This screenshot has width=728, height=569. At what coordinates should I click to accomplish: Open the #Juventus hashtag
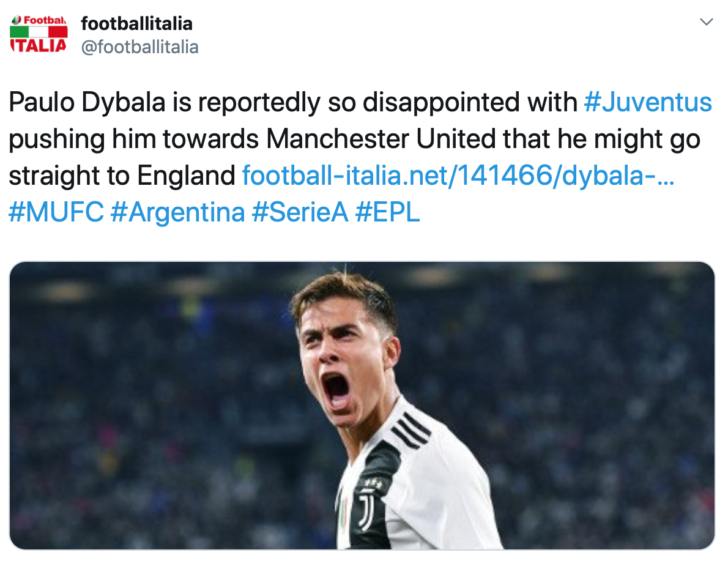tap(648, 102)
